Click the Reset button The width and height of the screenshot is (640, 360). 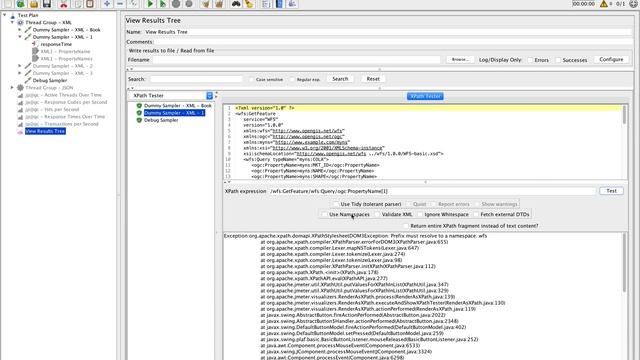point(373,79)
